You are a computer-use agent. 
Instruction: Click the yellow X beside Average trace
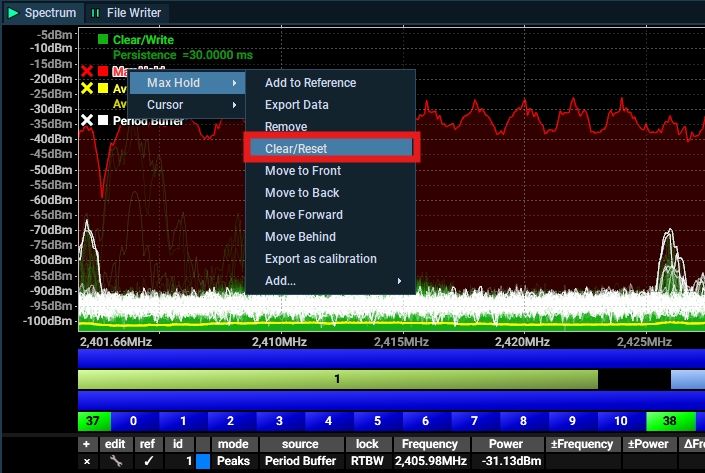point(87,88)
